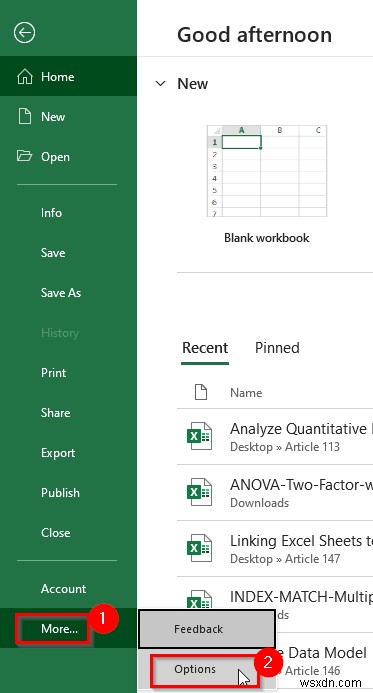Click the Home house icon

pos(25,77)
